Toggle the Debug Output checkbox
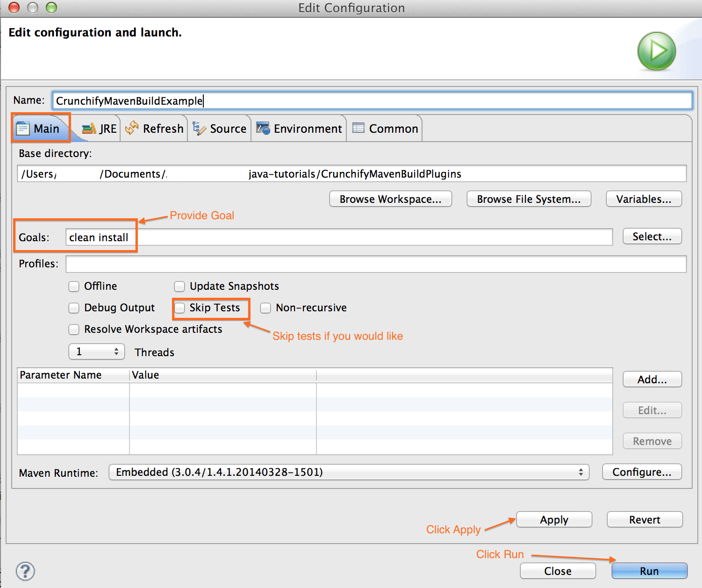 [x=74, y=308]
